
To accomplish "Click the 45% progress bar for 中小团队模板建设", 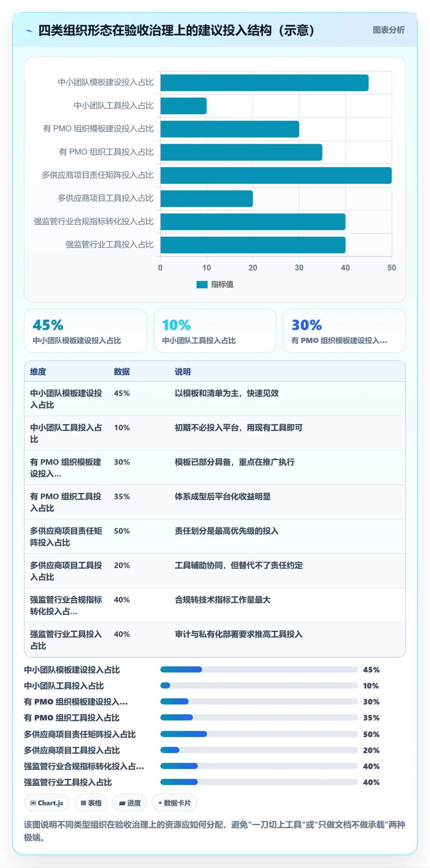I will click(x=259, y=669).
